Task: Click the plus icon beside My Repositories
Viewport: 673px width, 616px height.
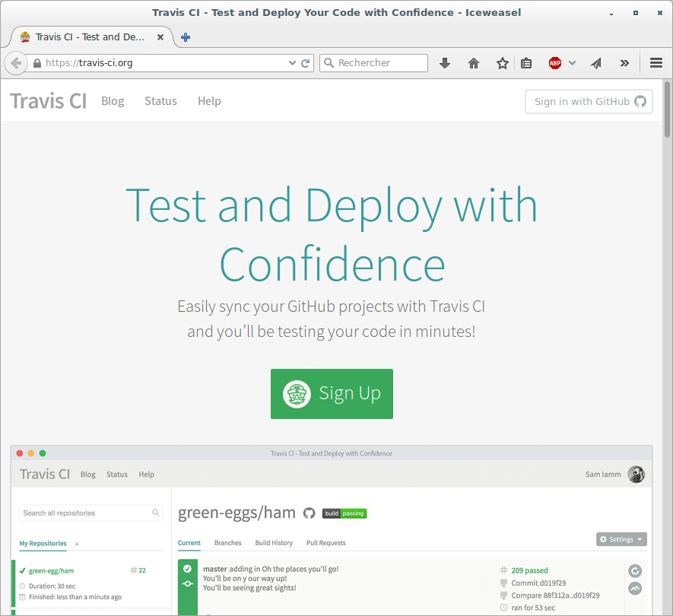Action: [77, 544]
